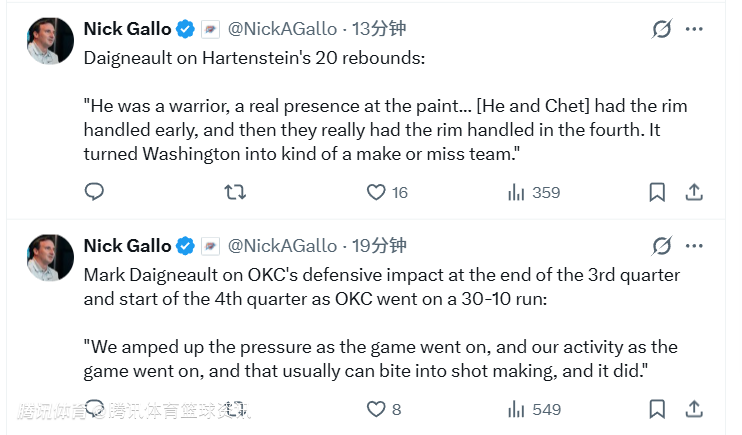Open more options on second tweet
This screenshot has width=742, height=435.
[x=694, y=246]
